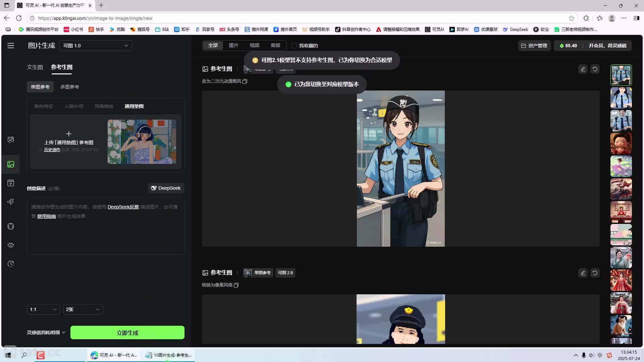
Task: Click the regenerate icon of first result
Action: (595, 69)
